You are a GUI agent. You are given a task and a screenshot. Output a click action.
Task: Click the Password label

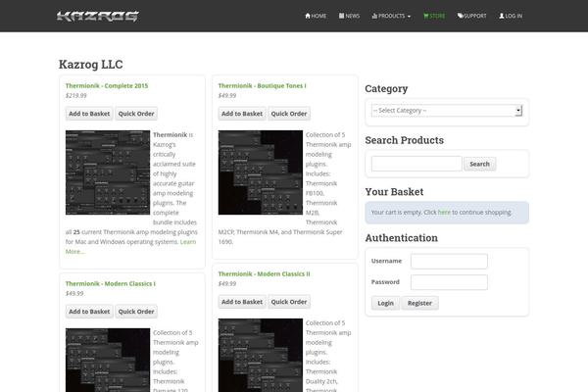pos(385,281)
